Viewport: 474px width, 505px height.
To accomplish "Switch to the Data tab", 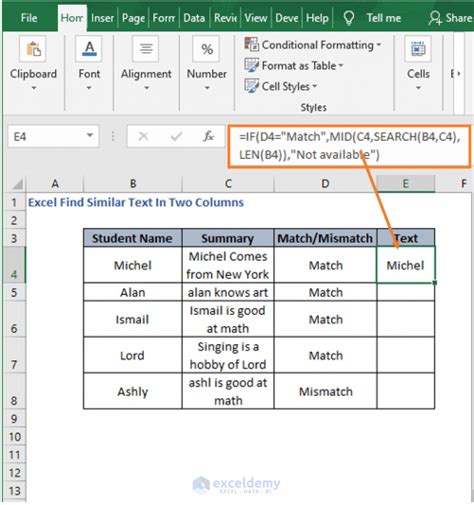I will click(194, 18).
